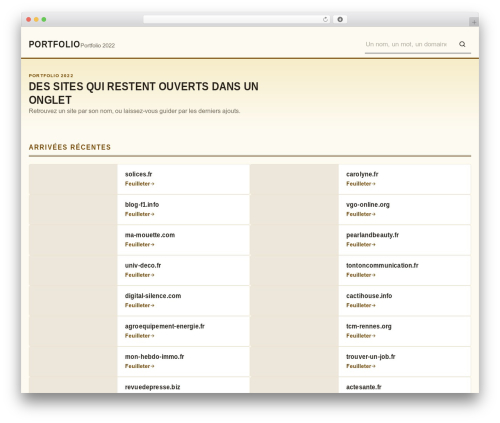
Task: Open the Feuilleter link under univ-deco.fr
Action: tap(139, 275)
